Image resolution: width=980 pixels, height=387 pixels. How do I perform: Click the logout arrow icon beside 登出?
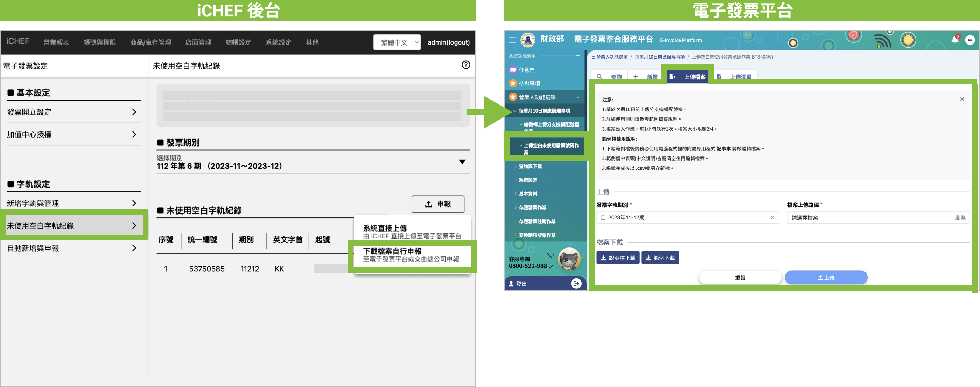point(576,283)
